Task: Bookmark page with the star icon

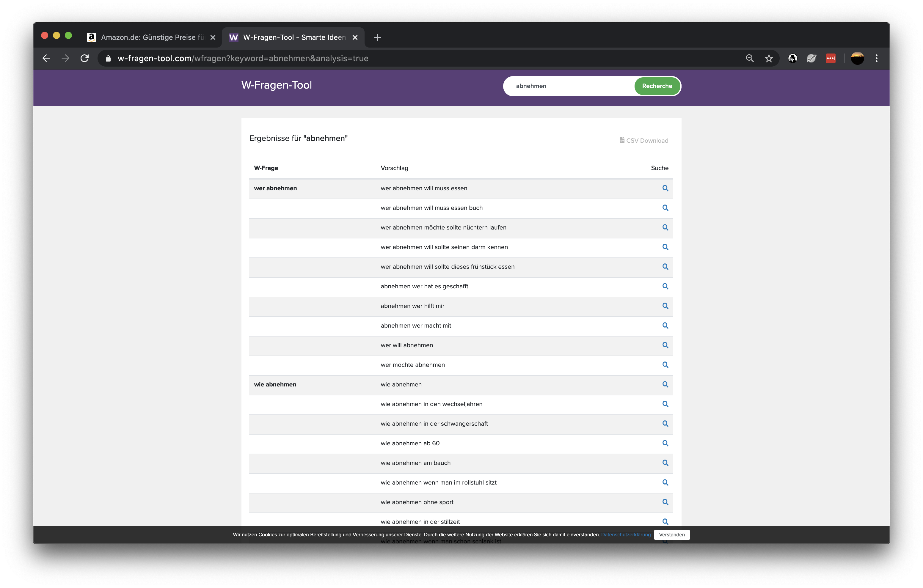Action: [769, 58]
